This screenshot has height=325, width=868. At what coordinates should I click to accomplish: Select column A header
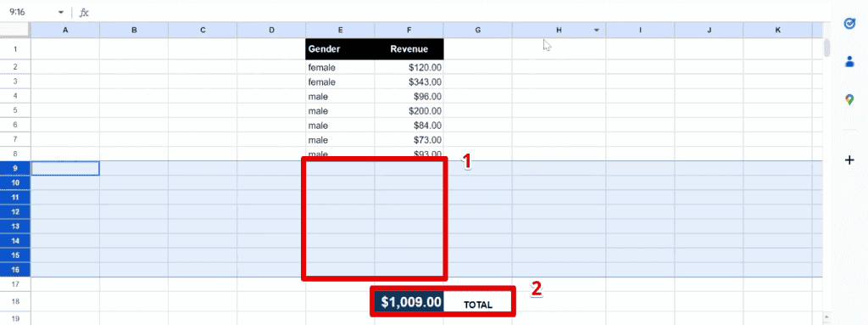[x=65, y=31]
